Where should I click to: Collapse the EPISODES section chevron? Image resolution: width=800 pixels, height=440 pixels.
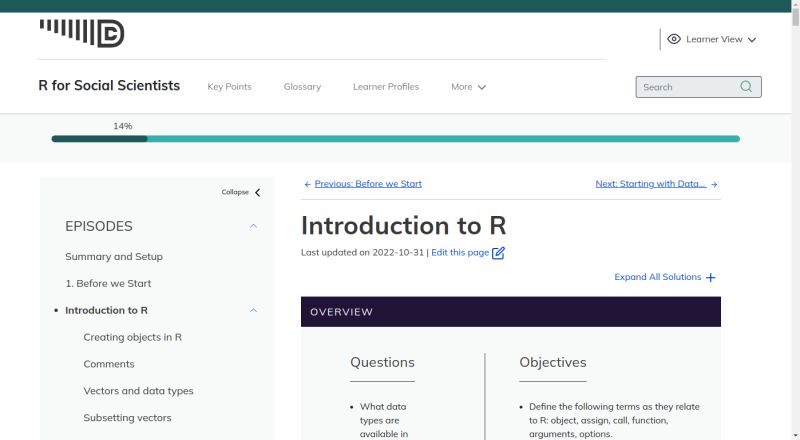[254, 226]
